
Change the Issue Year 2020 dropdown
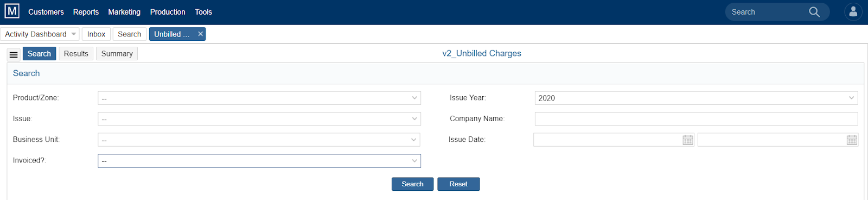coord(697,98)
